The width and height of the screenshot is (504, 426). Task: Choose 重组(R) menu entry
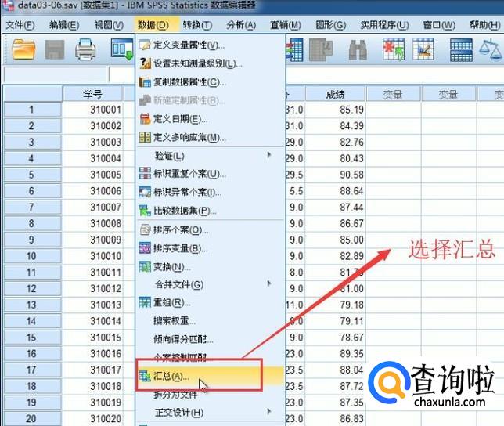point(211,302)
